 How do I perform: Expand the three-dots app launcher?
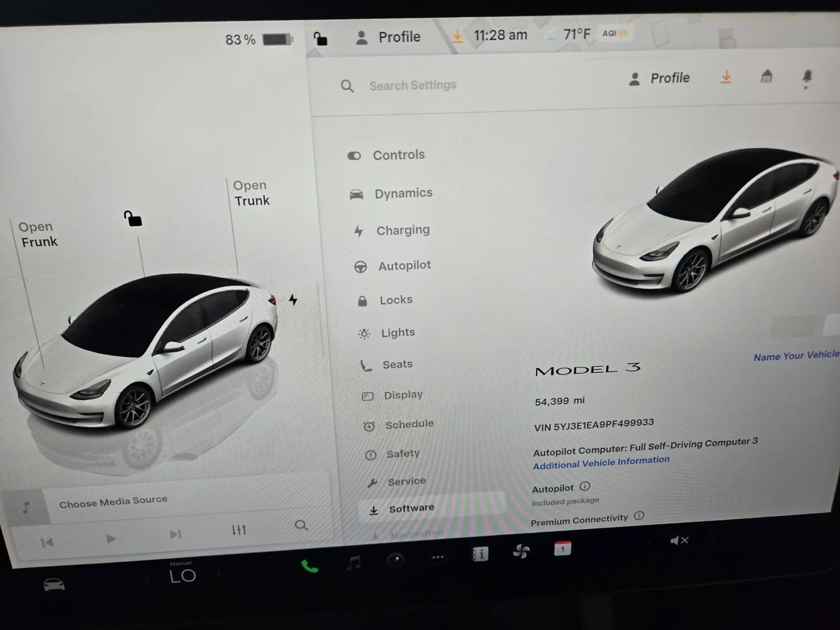tap(438, 558)
